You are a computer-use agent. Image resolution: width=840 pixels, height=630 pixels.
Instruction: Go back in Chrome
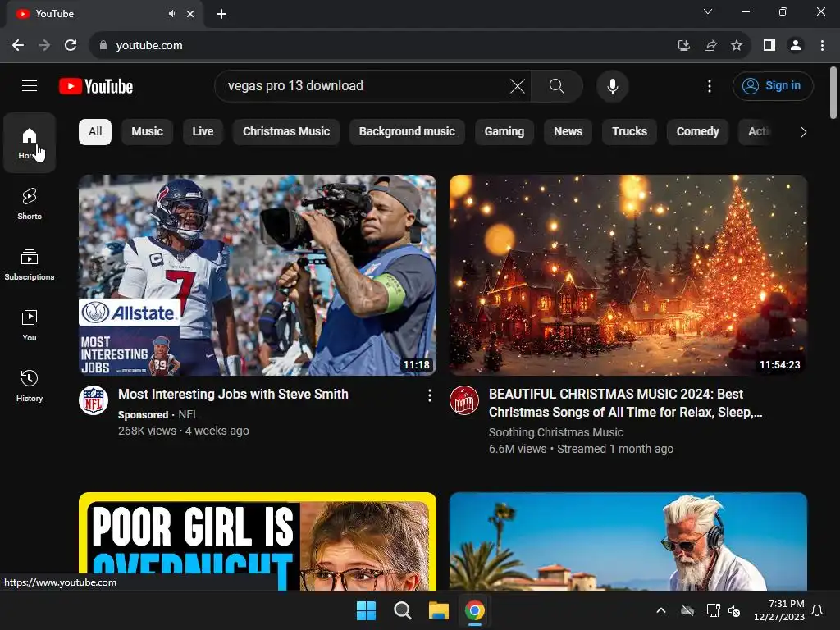(18, 46)
